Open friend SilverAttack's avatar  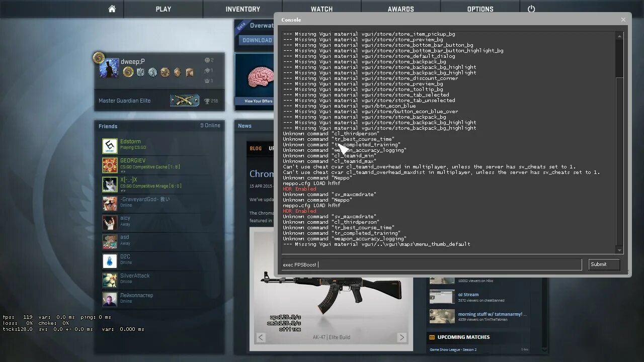coord(110,280)
